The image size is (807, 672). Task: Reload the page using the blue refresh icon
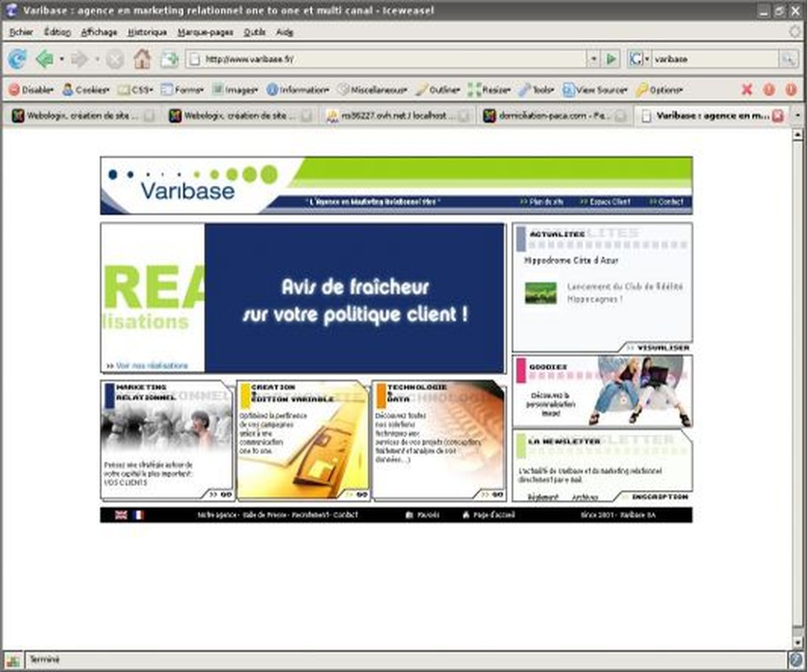tap(17, 59)
